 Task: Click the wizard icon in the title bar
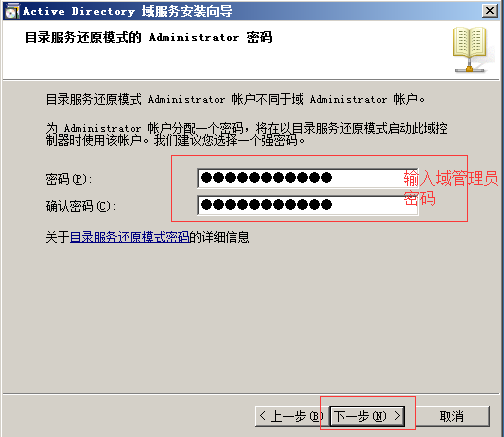point(12,11)
